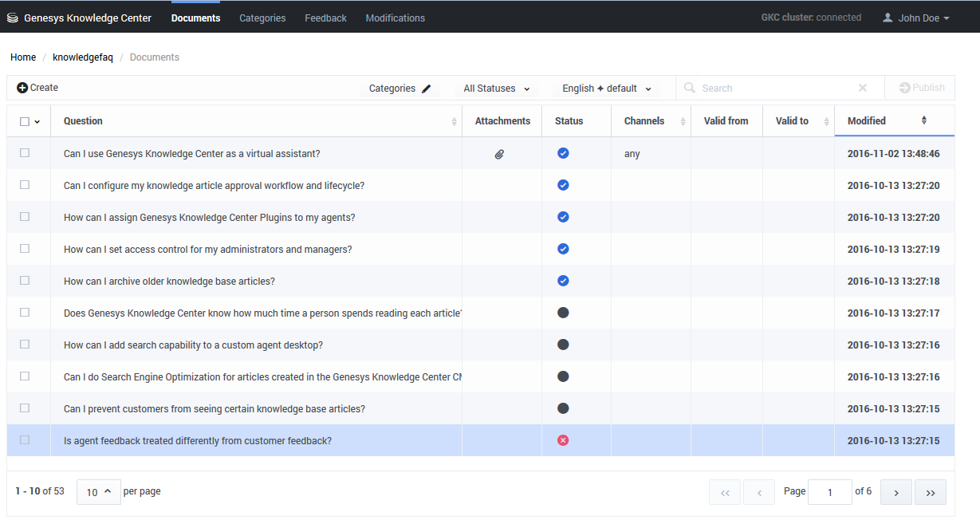Go to the next page arrow
Screen dimensions: 980x520
[x=895, y=493]
